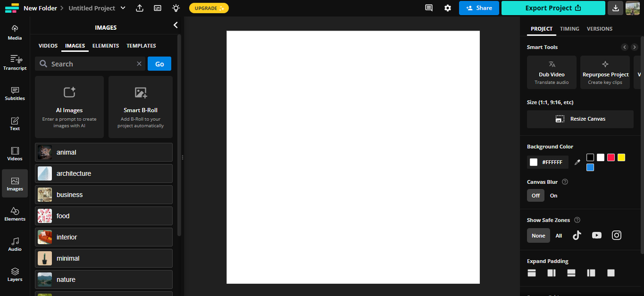Click the image search input field
Viewport: 644px width, 296px height.
point(91,64)
